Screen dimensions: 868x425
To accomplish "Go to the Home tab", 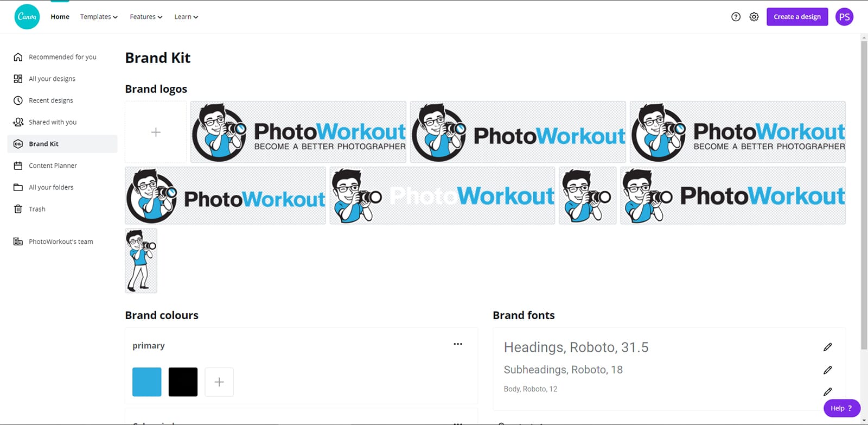I will 60,17.
